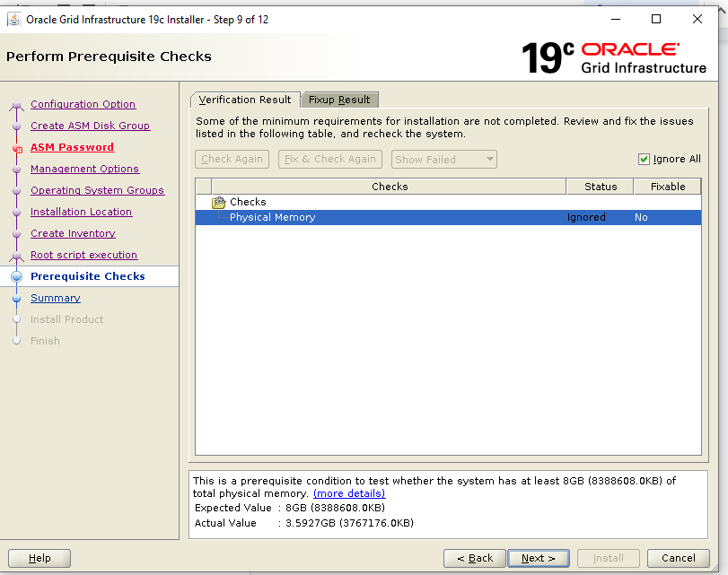
Task: Click the Checks column header
Action: click(x=390, y=187)
